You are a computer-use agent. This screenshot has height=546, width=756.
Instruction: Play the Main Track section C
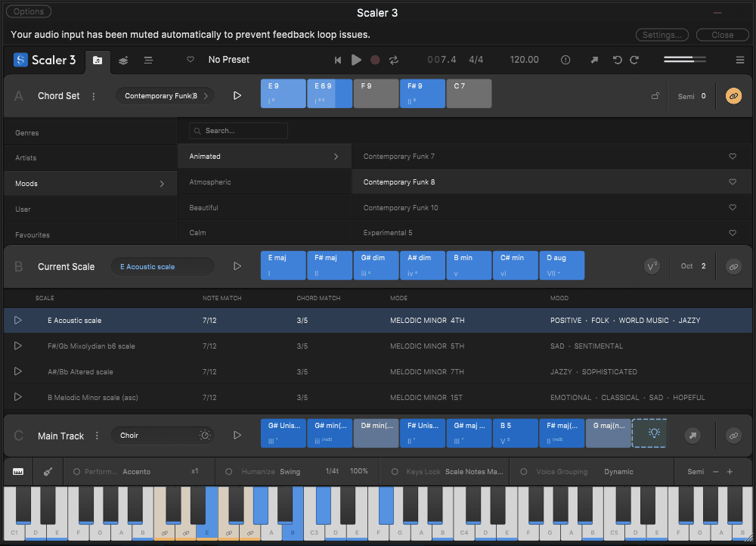237,435
